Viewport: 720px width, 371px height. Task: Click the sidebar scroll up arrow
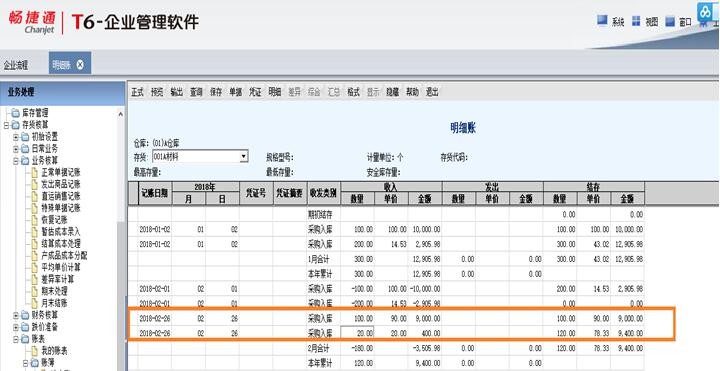tap(121, 113)
